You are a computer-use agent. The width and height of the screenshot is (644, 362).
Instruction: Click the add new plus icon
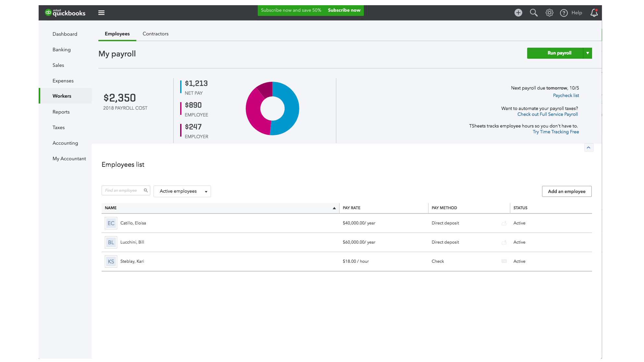point(518,12)
